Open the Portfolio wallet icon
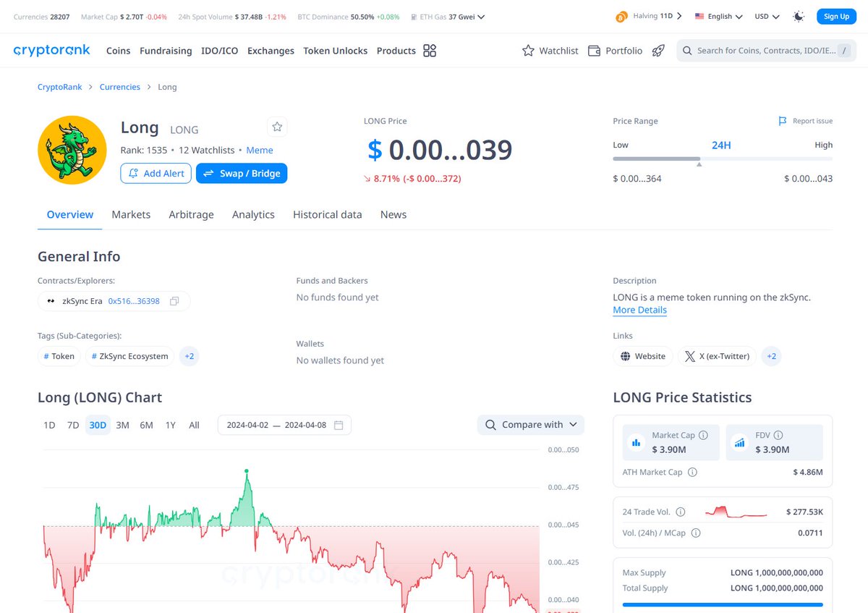Image resolution: width=868 pixels, height=613 pixels. click(594, 51)
